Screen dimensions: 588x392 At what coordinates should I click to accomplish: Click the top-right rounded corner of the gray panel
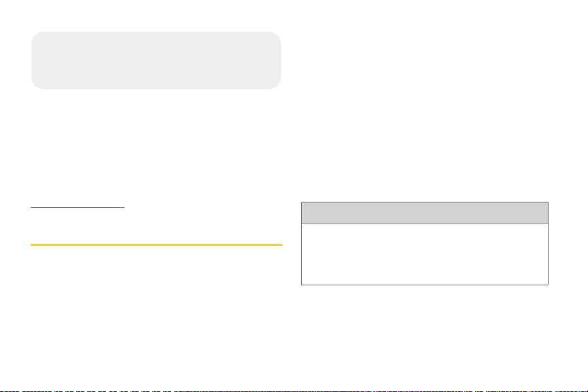275,37
